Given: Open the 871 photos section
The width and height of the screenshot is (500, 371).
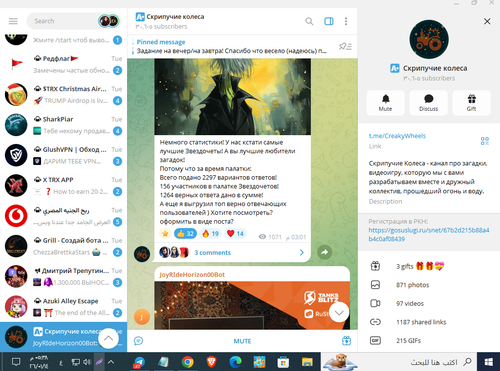Looking at the screenshot, I should pyautogui.click(x=429, y=285).
